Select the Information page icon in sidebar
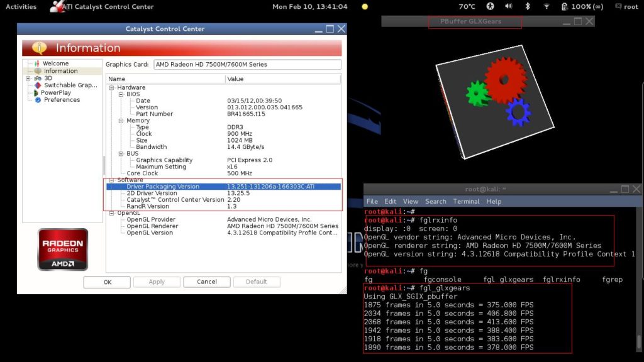This screenshot has width=644, height=362. coord(38,71)
